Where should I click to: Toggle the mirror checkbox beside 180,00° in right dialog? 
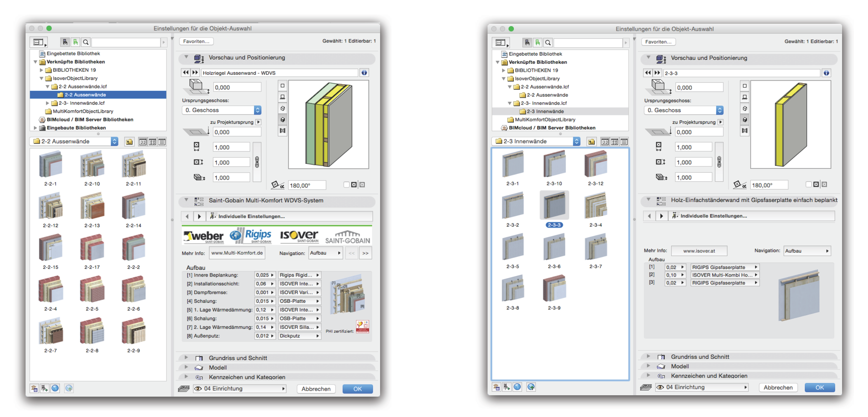(x=809, y=184)
